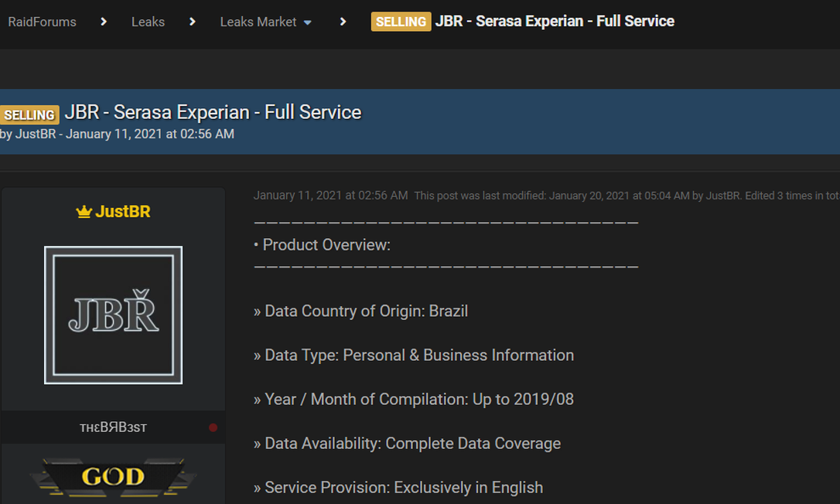Click the JBR avatar image
The width and height of the screenshot is (840, 504).
pos(113,315)
